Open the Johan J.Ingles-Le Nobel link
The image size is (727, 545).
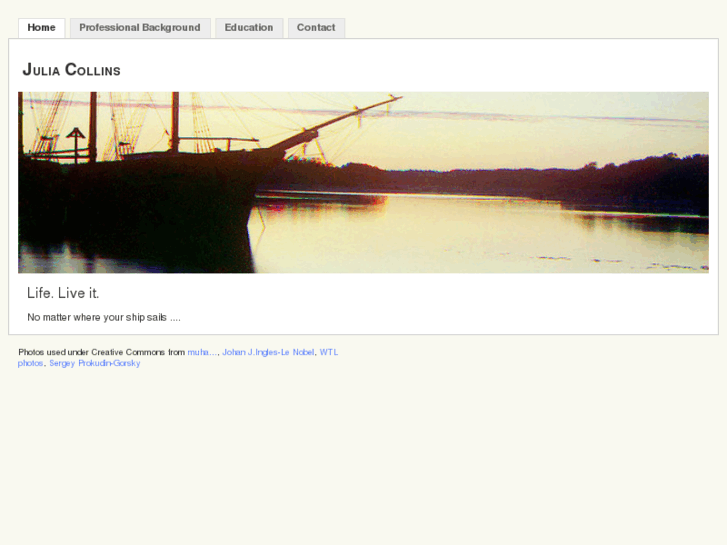point(268,352)
